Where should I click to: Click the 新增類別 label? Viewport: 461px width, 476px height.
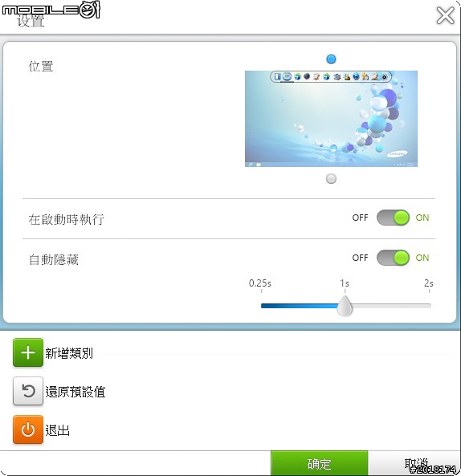(x=69, y=353)
